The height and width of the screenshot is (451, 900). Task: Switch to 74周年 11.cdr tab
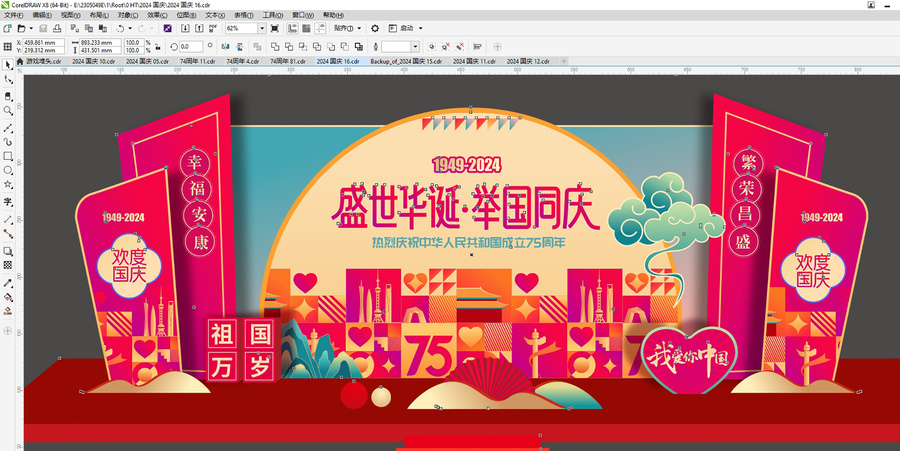click(x=197, y=61)
